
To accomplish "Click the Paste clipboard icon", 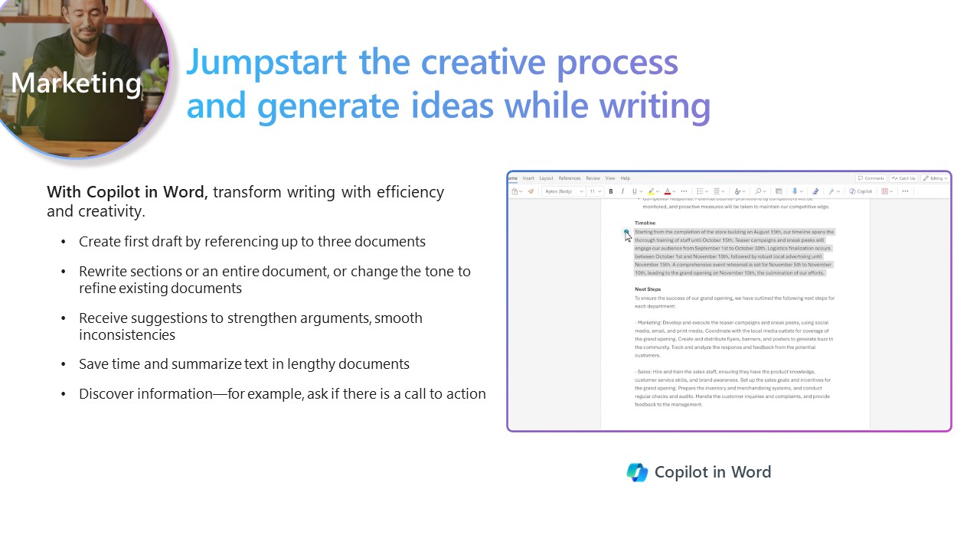I will tap(515, 191).
